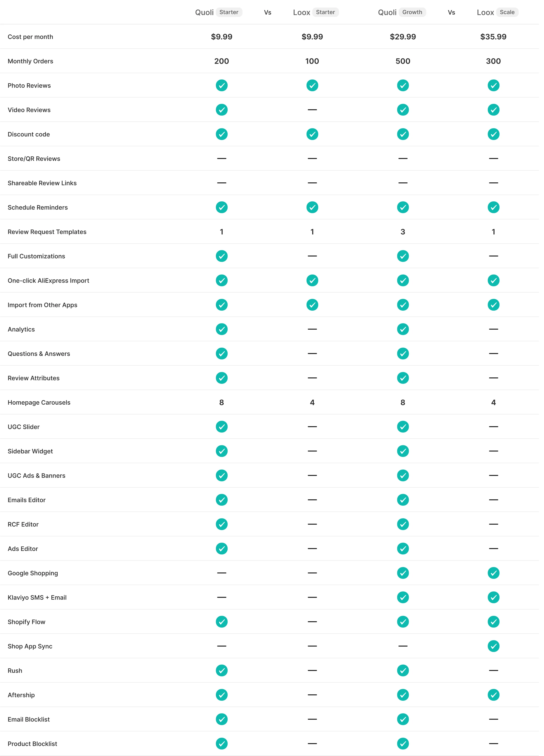Click Quoli Starter checkmark for Analytics

coord(222,329)
